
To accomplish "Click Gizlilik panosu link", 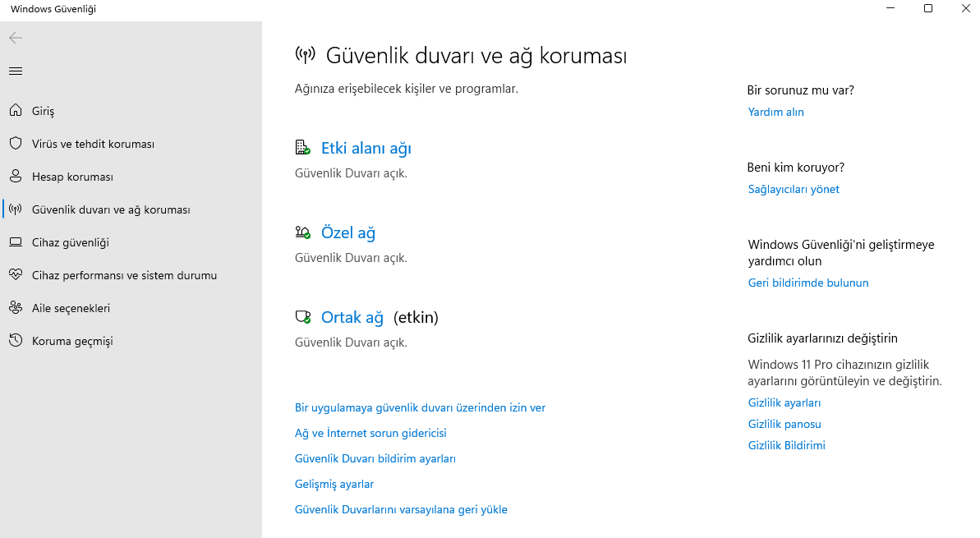I will coord(784,424).
